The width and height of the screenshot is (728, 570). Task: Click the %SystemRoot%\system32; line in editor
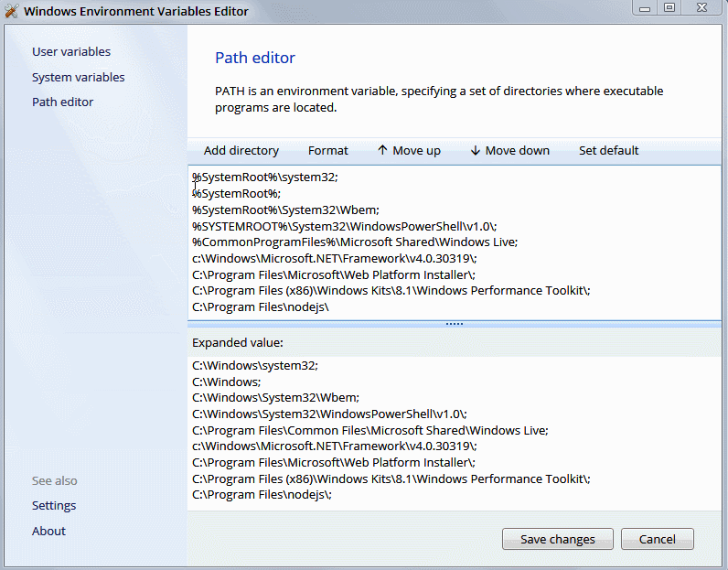tap(265, 177)
